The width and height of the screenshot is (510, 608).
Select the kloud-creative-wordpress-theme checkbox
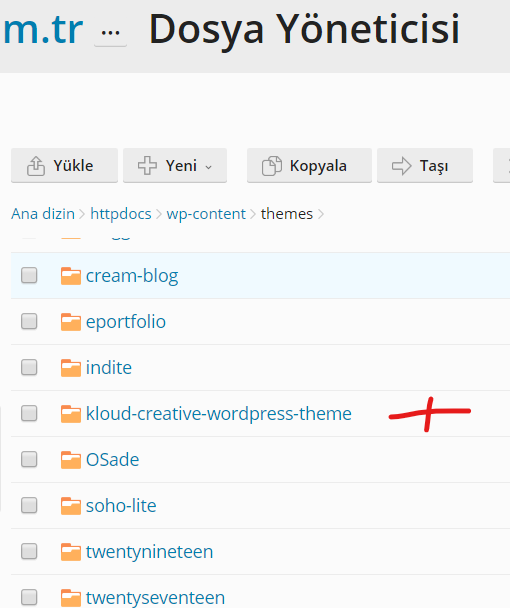(29, 413)
